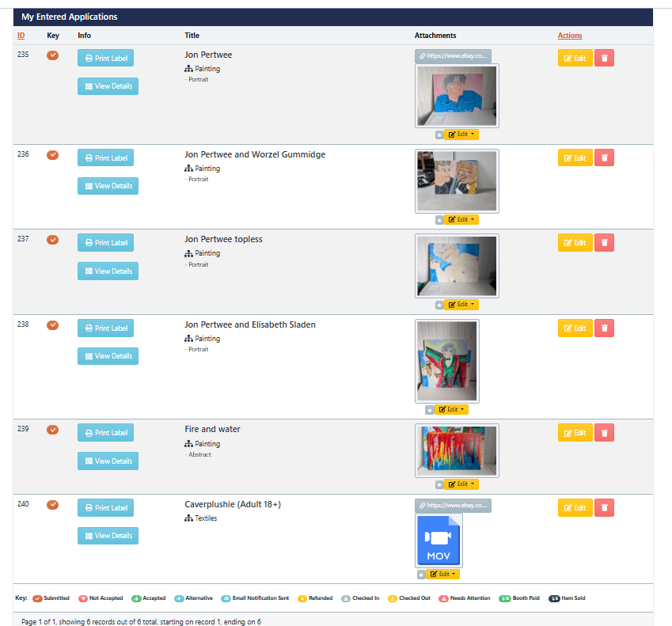Print Label for application 235
This screenshot has width=672, height=626.
pyautogui.click(x=105, y=59)
